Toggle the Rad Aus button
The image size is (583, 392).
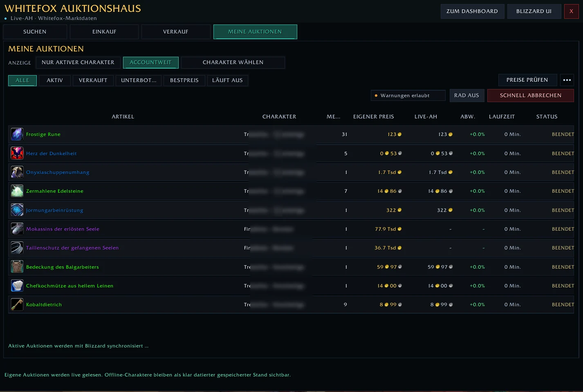466,96
